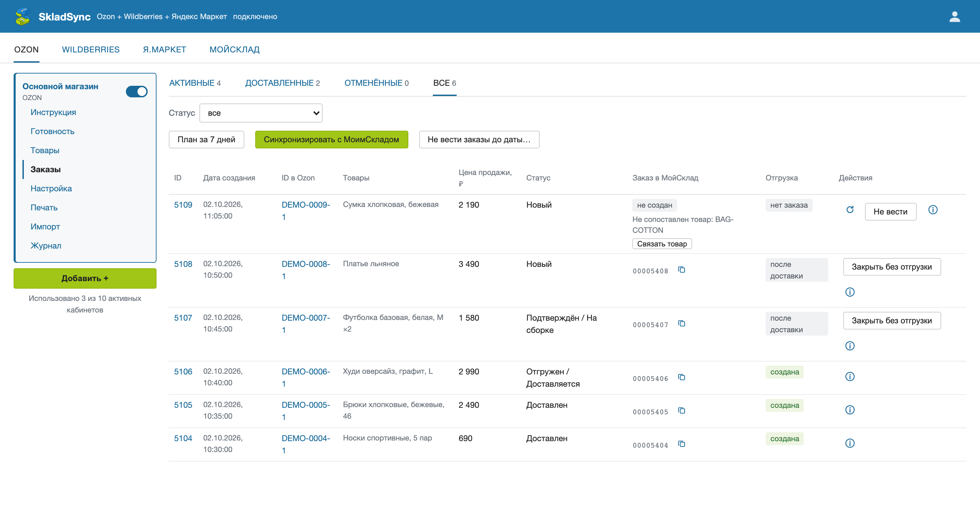The height and width of the screenshot is (531, 980).
Task: Open info icon for order 5107
Action: point(850,345)
